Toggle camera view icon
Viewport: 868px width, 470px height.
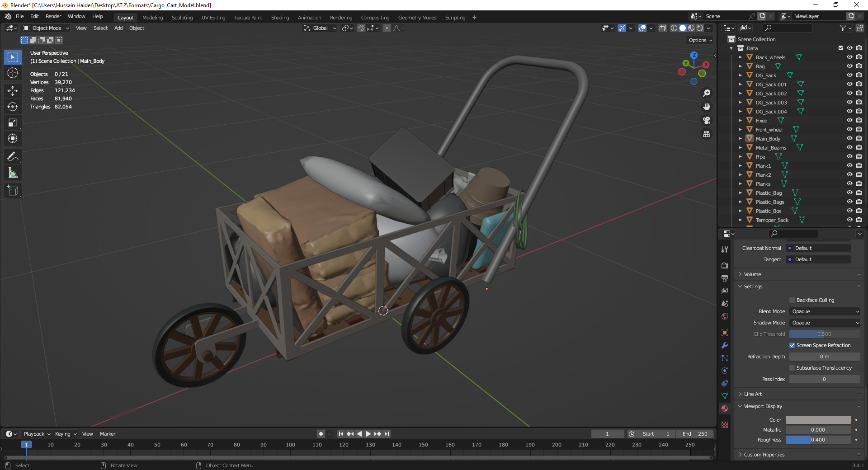[707, 120]
